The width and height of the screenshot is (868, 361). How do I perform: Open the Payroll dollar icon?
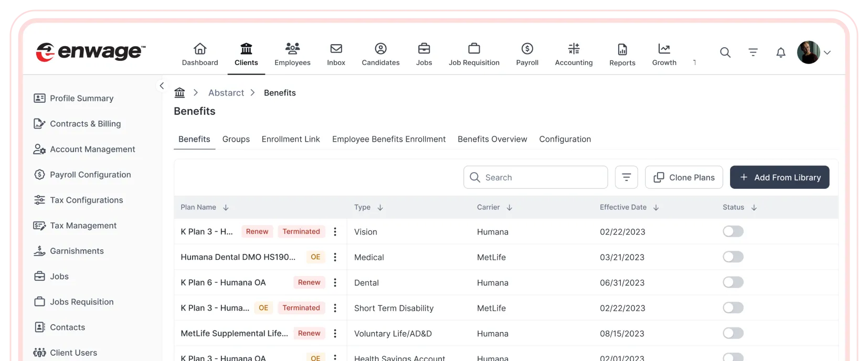pos(527,49)
